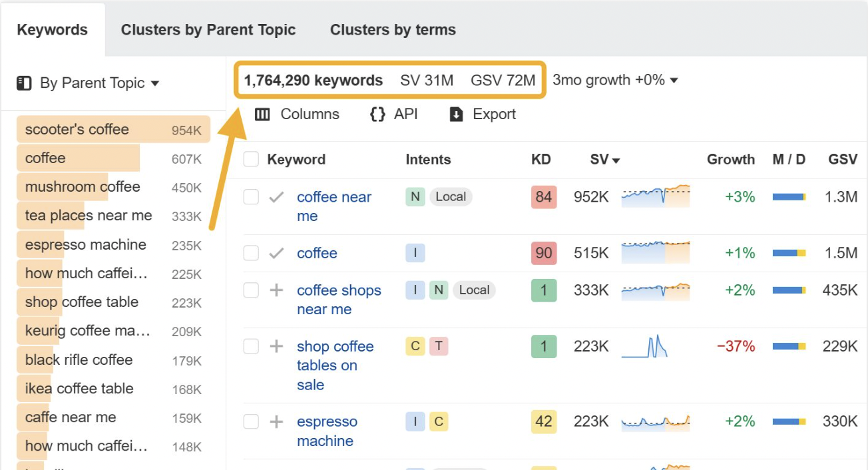Select the checkbox for the 'coffee near me' row
Screen dimensions: 868x470
click(x=252, y=197)
